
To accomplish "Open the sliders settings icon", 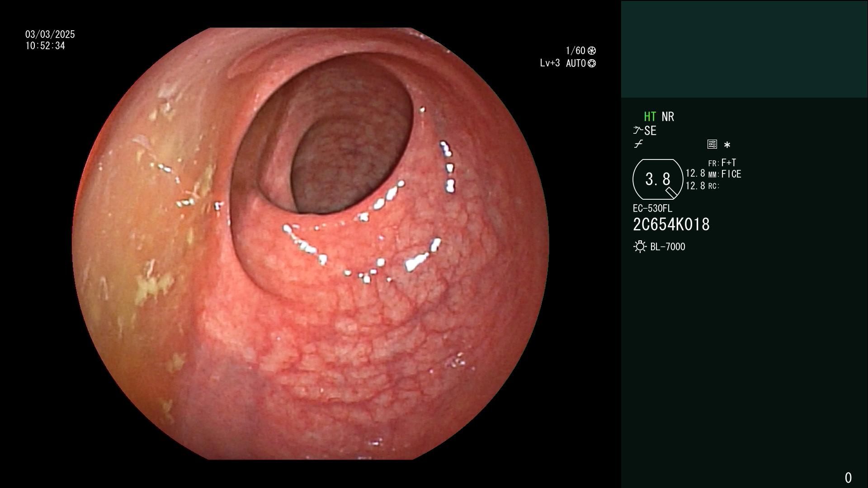I will point(712,144).
